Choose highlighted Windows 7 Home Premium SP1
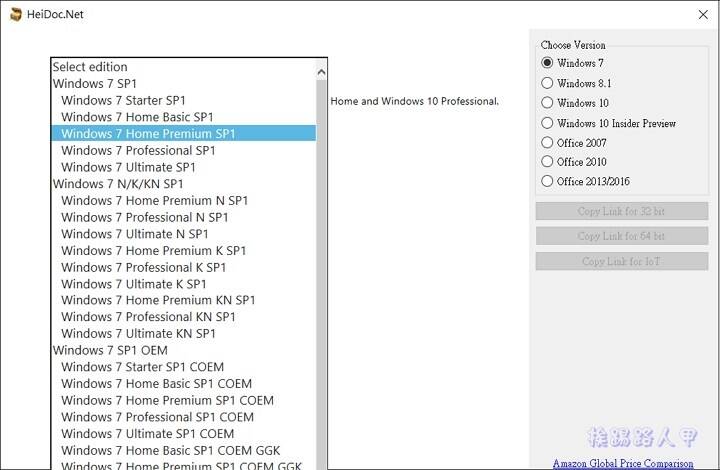720x470 pixels. click(184, 134)
